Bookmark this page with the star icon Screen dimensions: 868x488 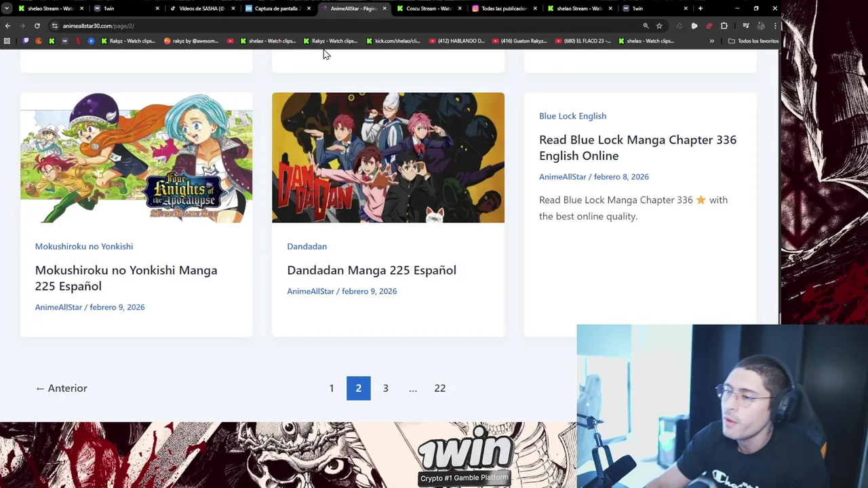[x=659, y=26]
